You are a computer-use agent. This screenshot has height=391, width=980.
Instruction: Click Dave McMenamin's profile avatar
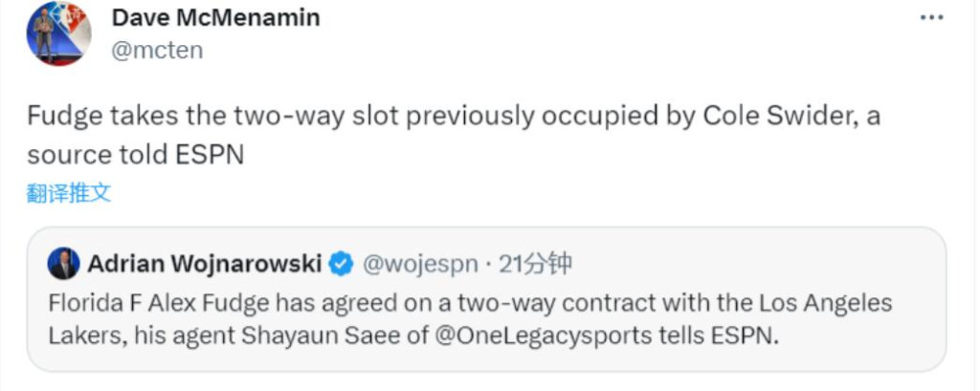coord(58,34)
